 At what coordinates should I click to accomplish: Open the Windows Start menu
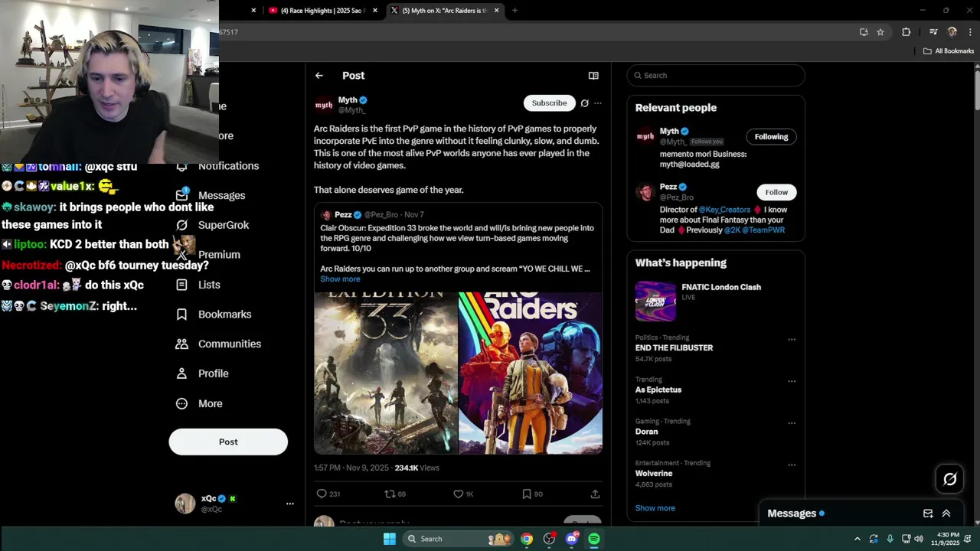390,539
